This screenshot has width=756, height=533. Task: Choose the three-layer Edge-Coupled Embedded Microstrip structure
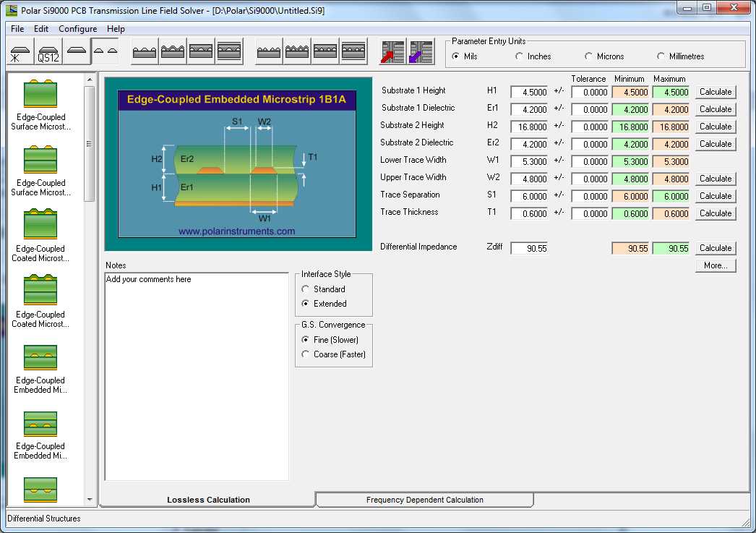40,435
